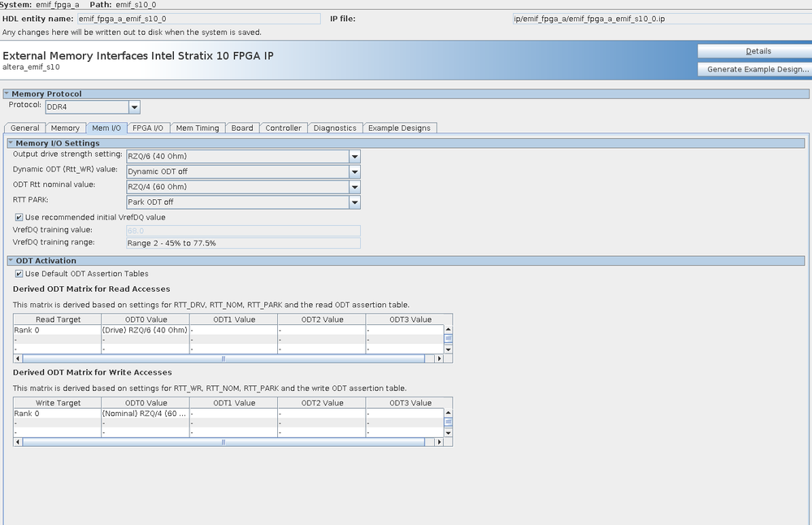Click Read matrix horizontal scrollbar thumb
Screen dimensions: 812x525
[224, 358]
